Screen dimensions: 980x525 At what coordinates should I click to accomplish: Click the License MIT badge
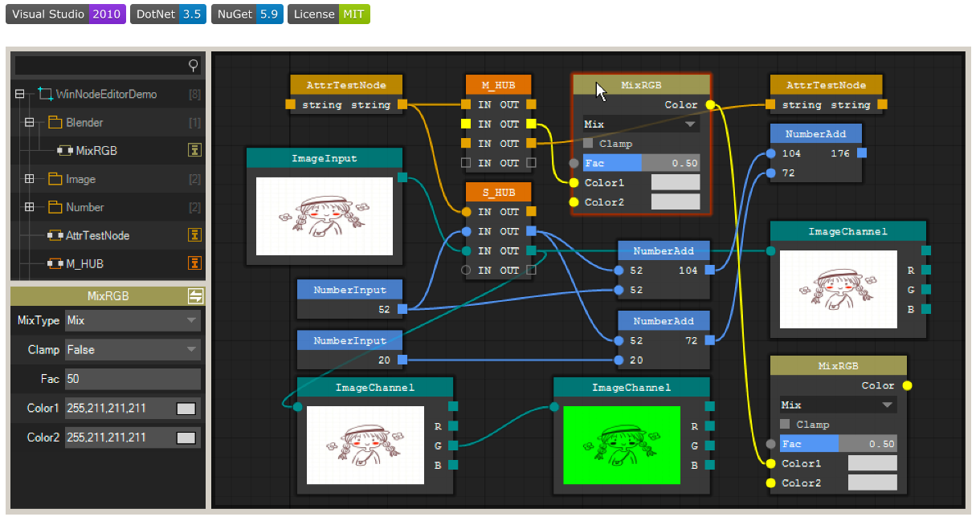tap(329, 14)
